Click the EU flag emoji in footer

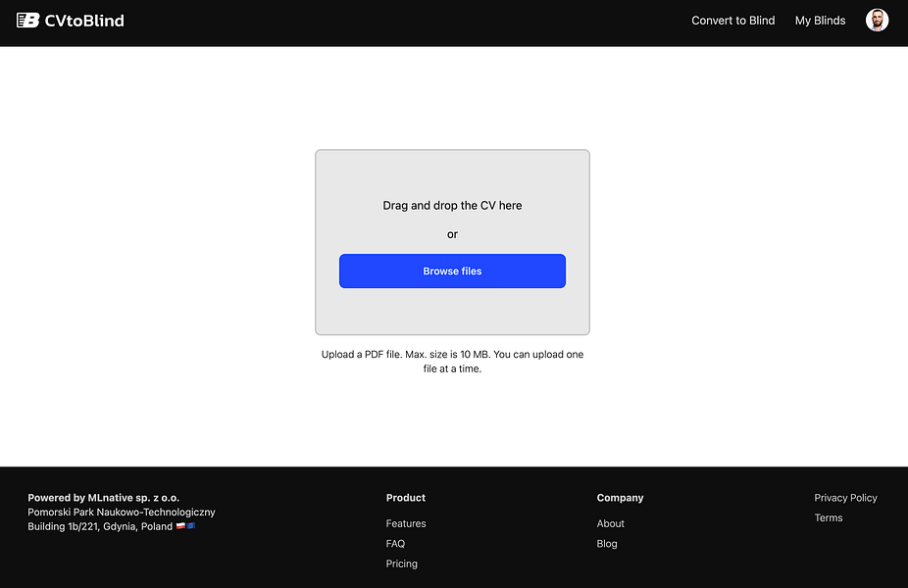coord(190,526)
